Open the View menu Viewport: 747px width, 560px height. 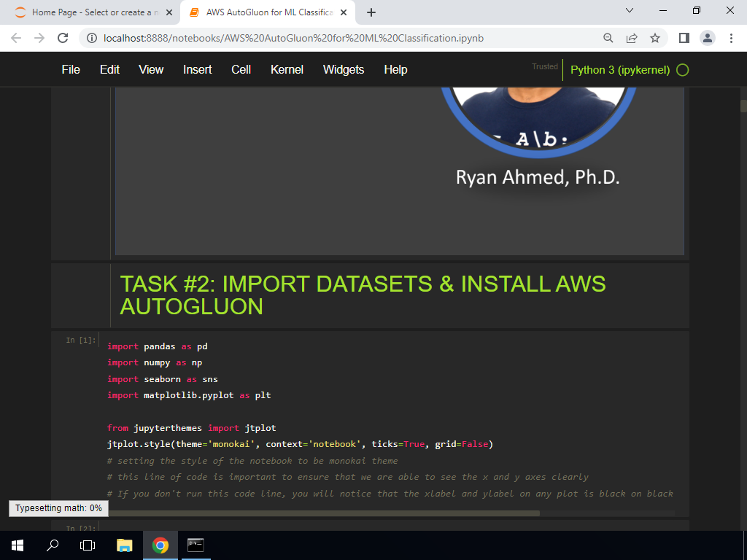point(151,69)
